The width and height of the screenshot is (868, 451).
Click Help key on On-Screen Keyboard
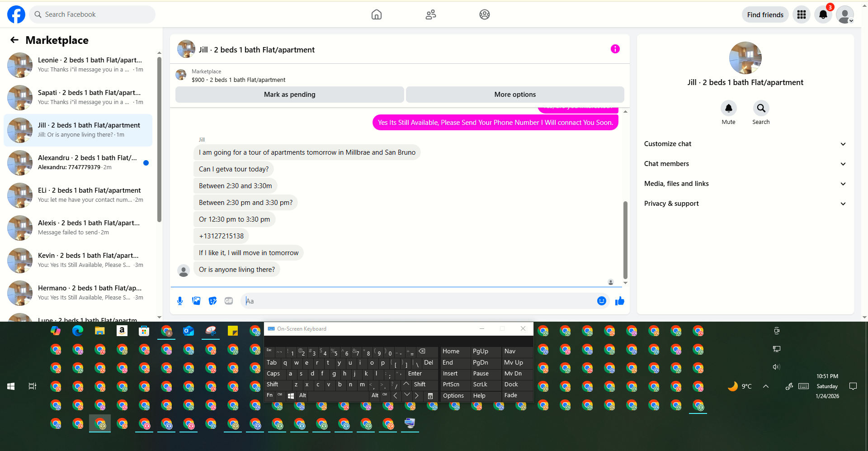click(x=486, y=395)
